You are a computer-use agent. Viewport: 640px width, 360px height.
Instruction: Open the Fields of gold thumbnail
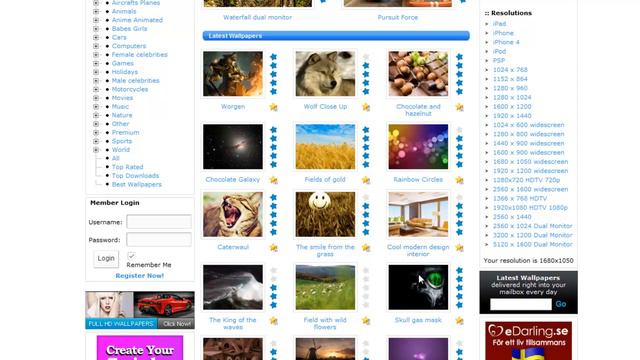[x=325, y=147]
